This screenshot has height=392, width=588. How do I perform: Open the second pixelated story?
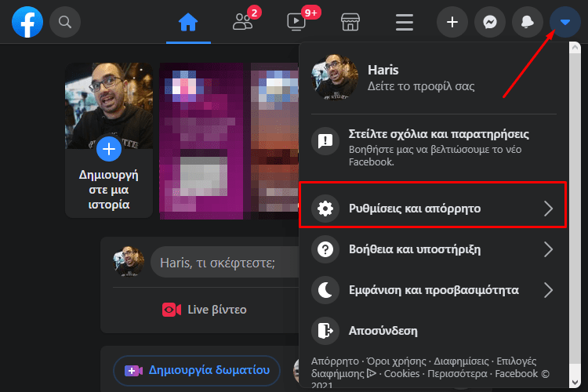[274, 141]
